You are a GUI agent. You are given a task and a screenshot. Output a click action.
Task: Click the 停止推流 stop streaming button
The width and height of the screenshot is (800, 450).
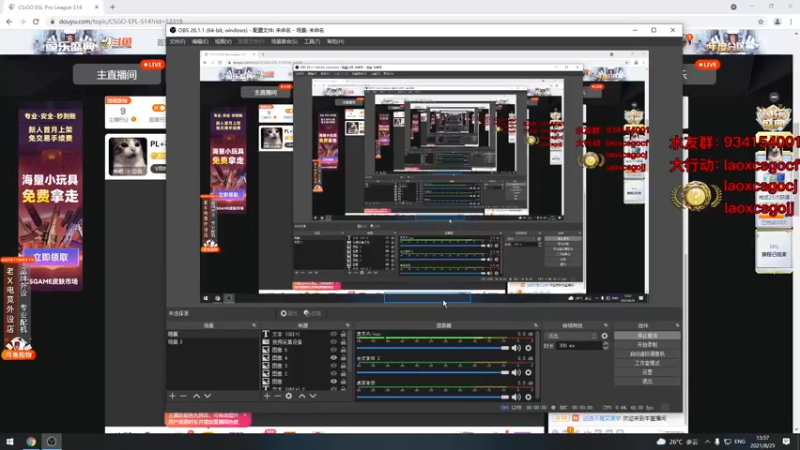(647, 336)
